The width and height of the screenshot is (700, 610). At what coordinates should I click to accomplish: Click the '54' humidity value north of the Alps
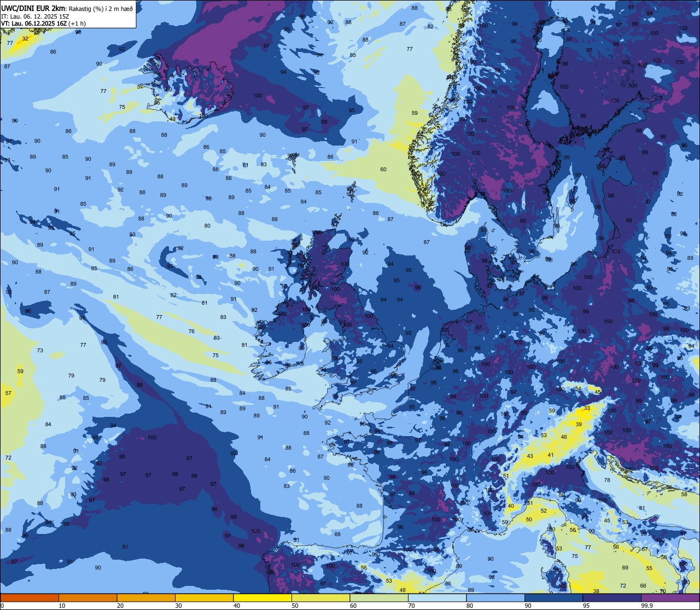click(578, 389)
